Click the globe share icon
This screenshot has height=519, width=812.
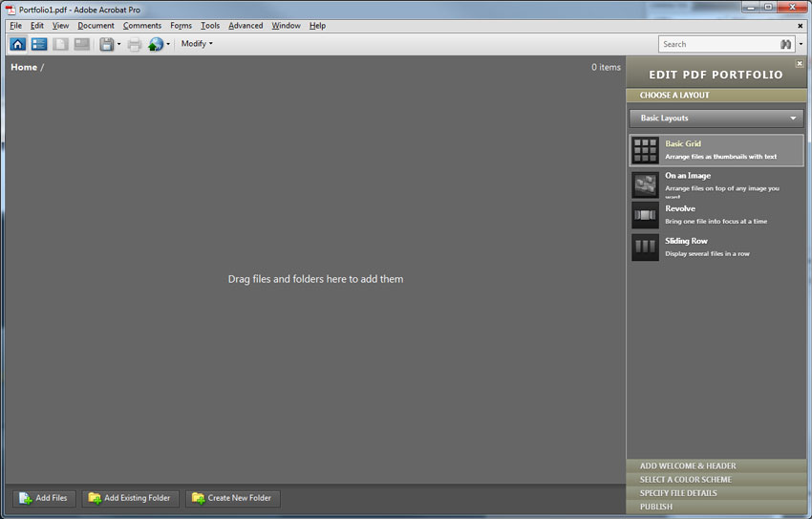coord(156,44)
